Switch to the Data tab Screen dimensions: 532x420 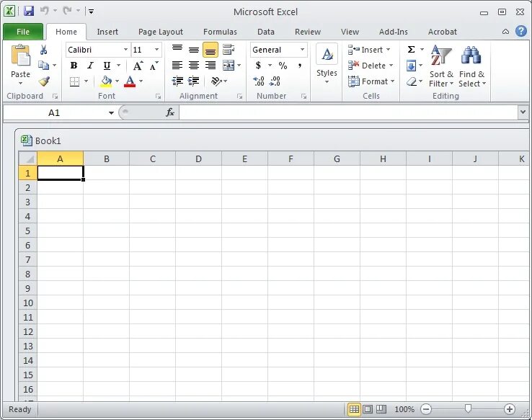coord(266,32)
